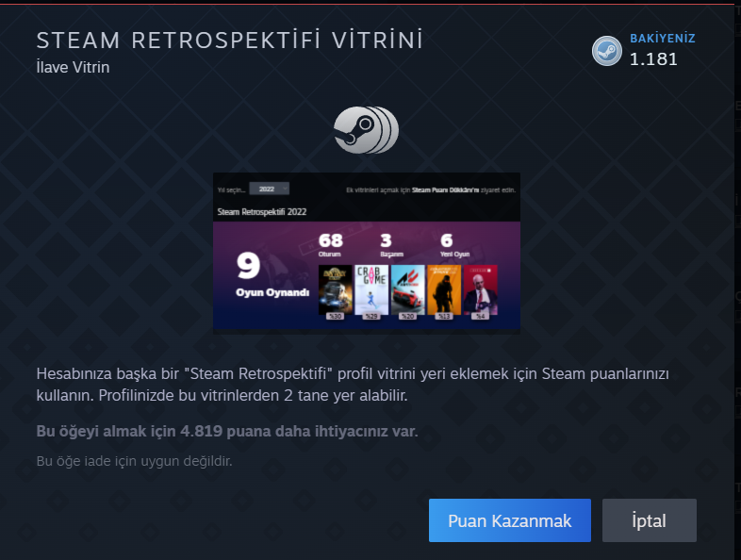741x560 pixels.
Task: Select the red Hitman game cover
Action: click(480, 289)
